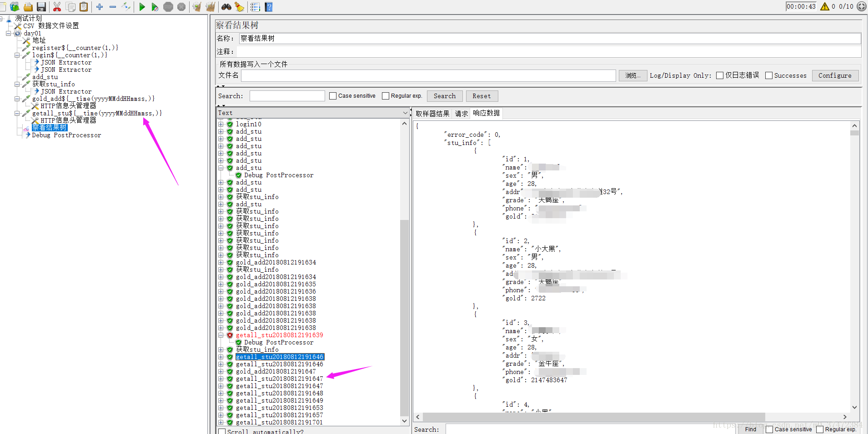Focus the tree Search text field
The image size is (868, 434).
pyautogui.click(x=287, y=96)
